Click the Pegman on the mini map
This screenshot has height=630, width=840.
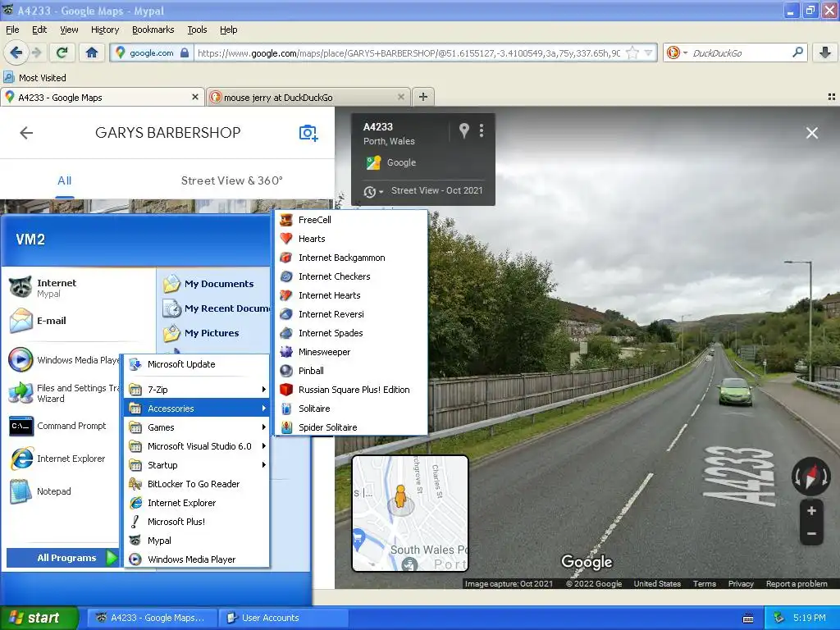[x=400, y=496]
